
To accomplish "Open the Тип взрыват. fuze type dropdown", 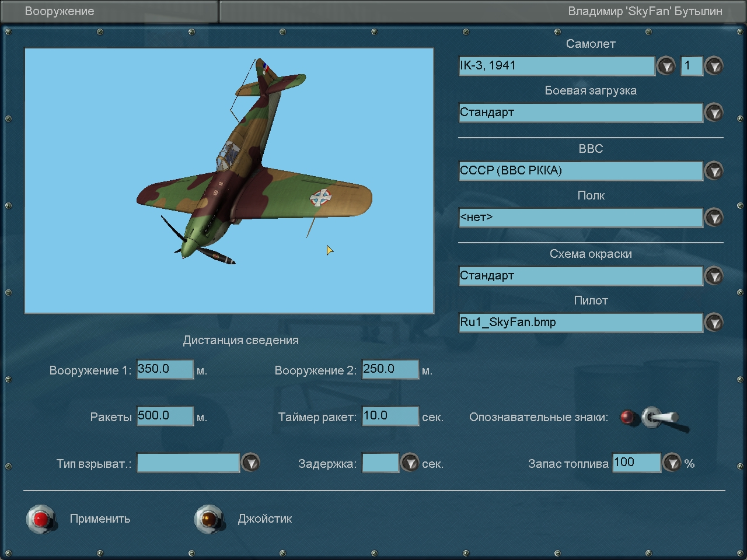I will pos(250,463).
